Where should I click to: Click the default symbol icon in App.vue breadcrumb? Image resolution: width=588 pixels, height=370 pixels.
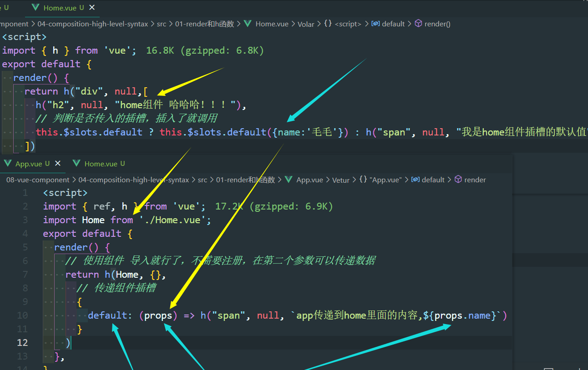click(416, 179)
